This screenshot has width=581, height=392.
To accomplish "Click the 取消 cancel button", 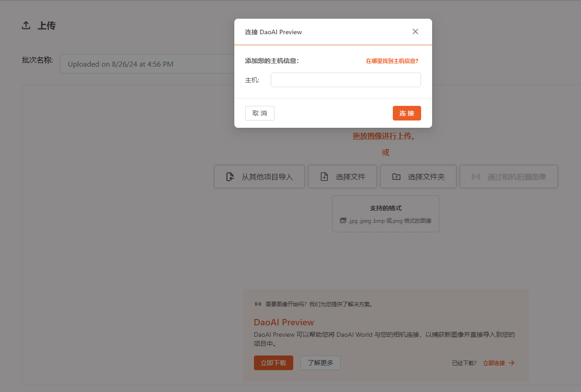I will tap(260, 113).
